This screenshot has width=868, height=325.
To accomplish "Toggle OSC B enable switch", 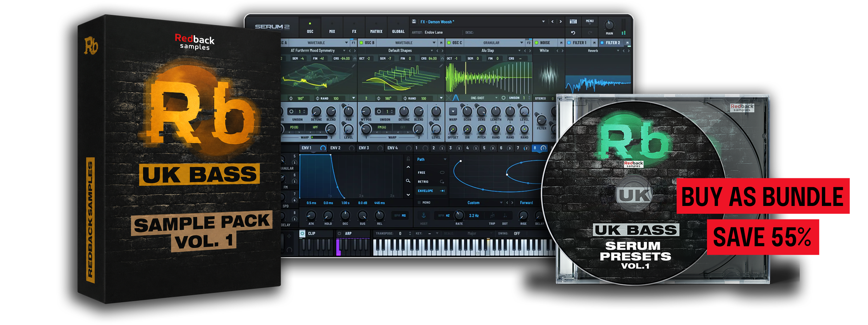I will [361, 43].
